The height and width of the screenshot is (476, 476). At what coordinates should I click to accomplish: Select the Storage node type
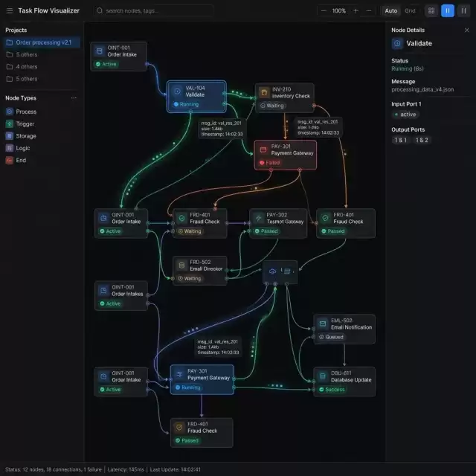(x=21, y=136)
